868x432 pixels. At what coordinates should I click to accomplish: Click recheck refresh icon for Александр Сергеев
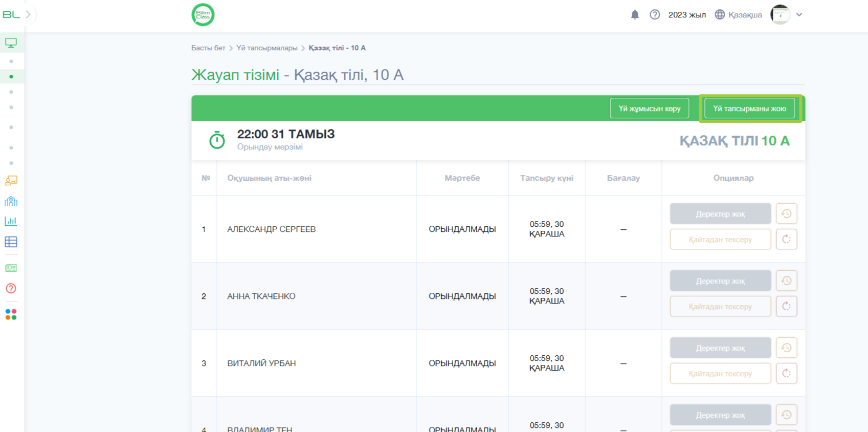787,239
